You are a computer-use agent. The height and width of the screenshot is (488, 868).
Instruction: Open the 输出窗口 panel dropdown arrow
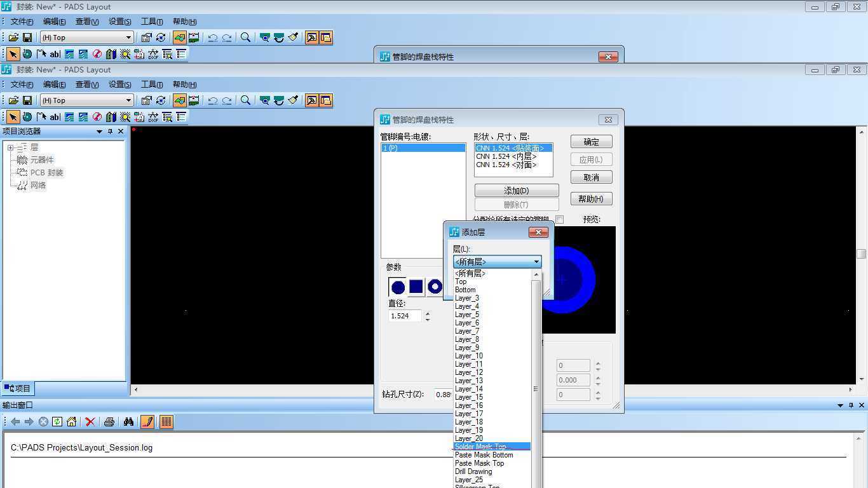(x=841, y=405)
